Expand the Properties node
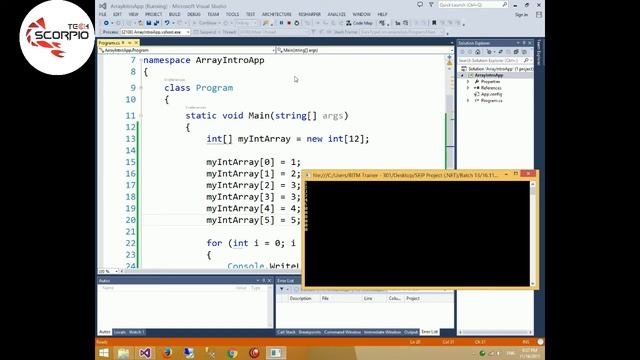 [x=468, y=82]
